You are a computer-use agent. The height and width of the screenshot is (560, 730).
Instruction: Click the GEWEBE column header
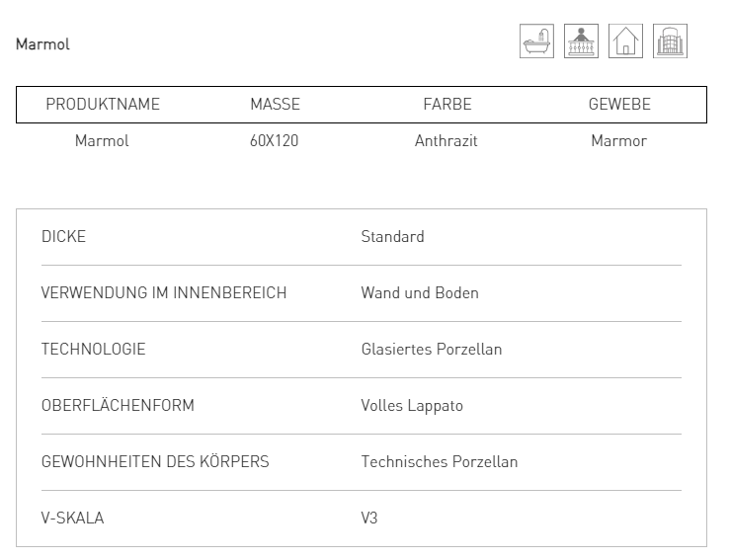coord(619,105)
